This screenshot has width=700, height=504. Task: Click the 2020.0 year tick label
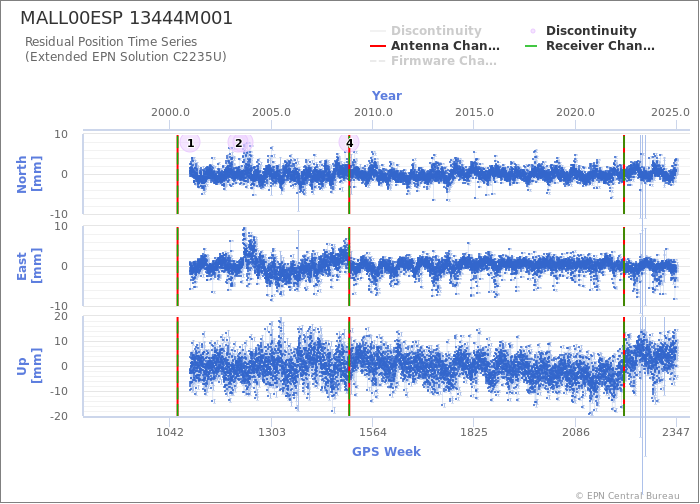[x=575, y=112]
